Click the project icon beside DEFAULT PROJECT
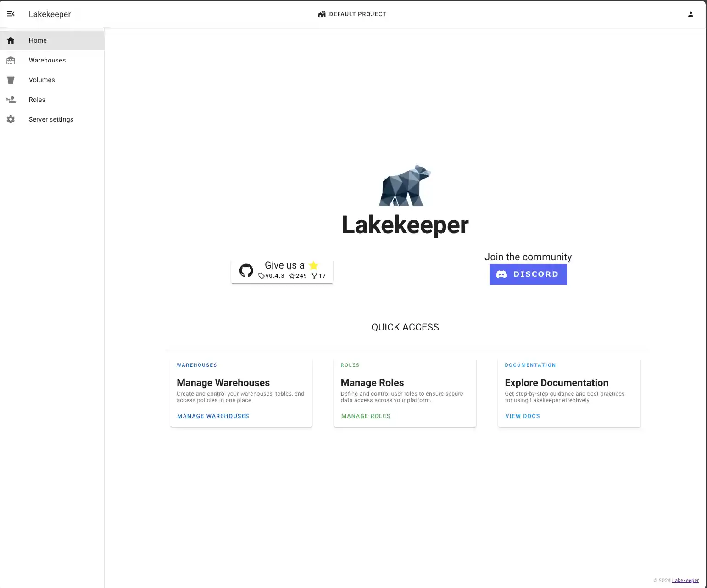 tap(322, 14)
